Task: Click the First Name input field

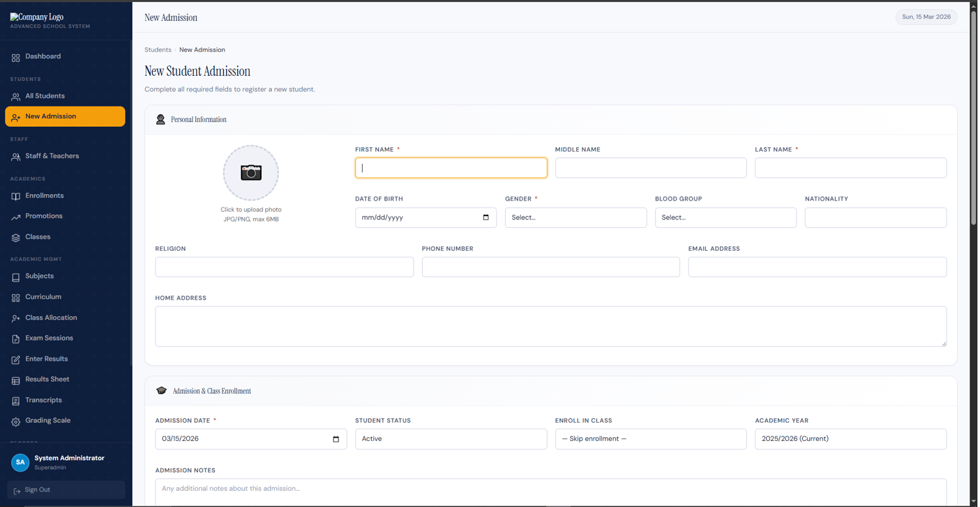Action: [451, 168]
